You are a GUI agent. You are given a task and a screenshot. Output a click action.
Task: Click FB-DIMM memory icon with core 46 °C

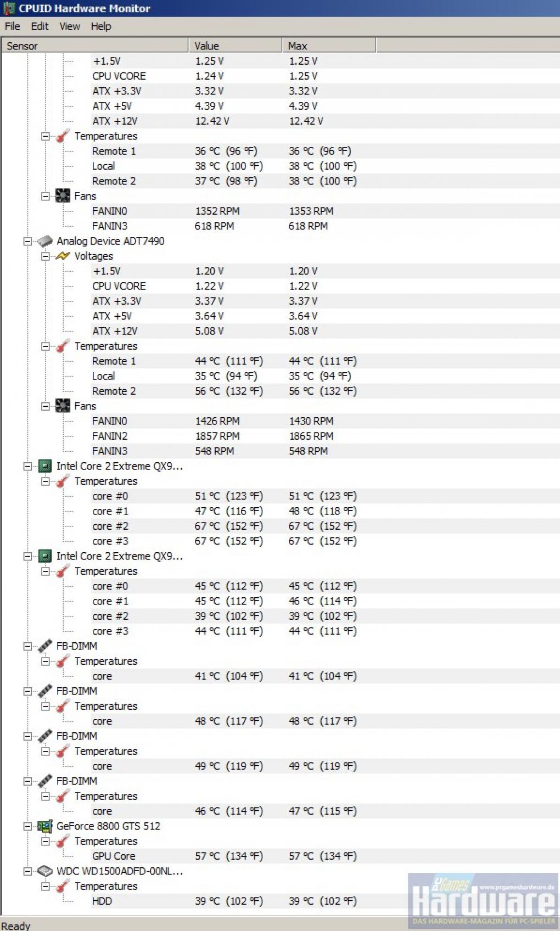pyautogui.click(x=44, y=781)
